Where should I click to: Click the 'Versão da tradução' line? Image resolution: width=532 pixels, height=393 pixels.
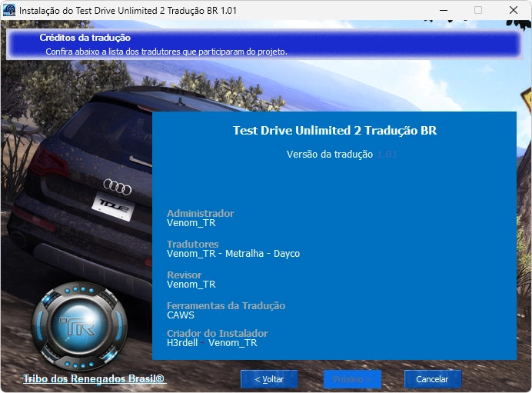(x=341, y=155)
